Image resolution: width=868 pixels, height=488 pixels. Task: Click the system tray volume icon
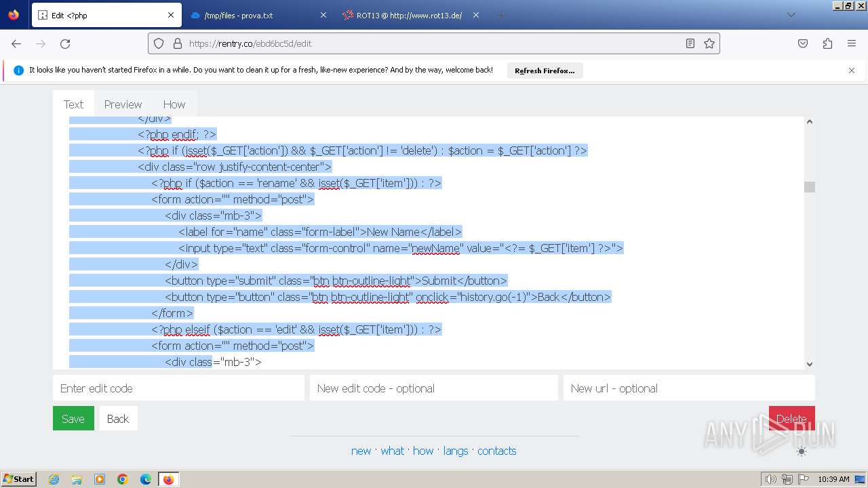(x=771, y=479)
